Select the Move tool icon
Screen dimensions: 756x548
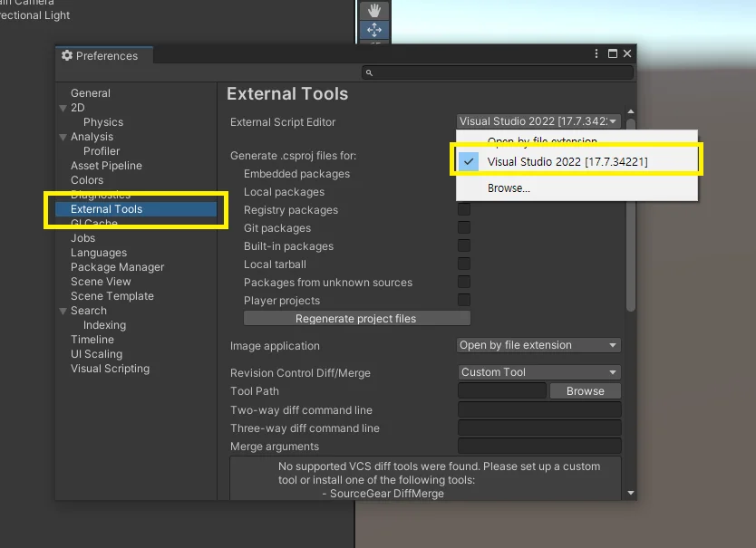(x=374, y=30)
